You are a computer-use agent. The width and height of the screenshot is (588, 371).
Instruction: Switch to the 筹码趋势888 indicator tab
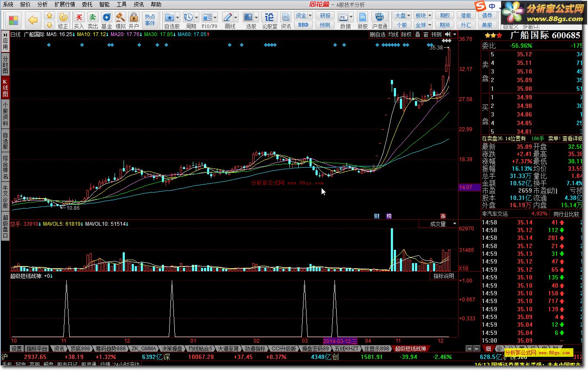[110, 349]
